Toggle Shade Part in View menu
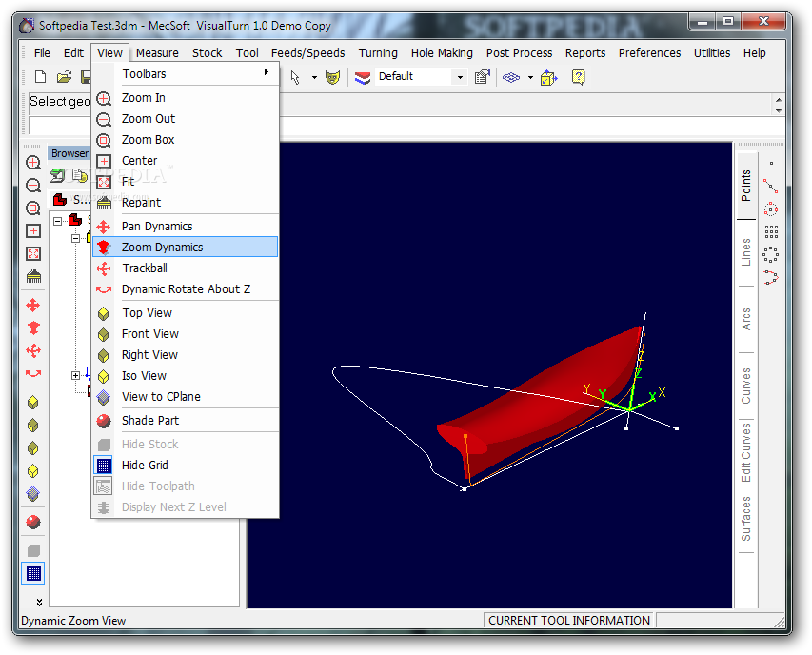Image resolution: width=812 pixels, height=655 pixels. click(186, 421)
